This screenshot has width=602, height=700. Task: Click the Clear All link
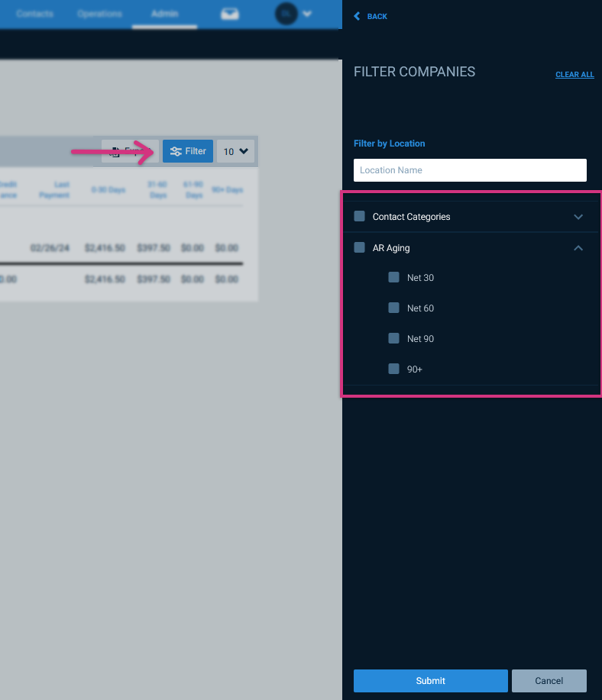tap(574, 75)
